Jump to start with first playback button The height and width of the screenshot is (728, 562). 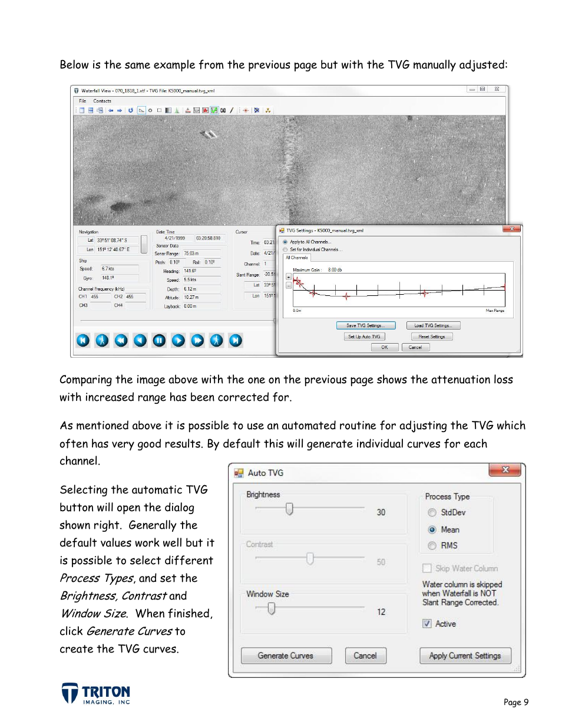coord(83,340)
